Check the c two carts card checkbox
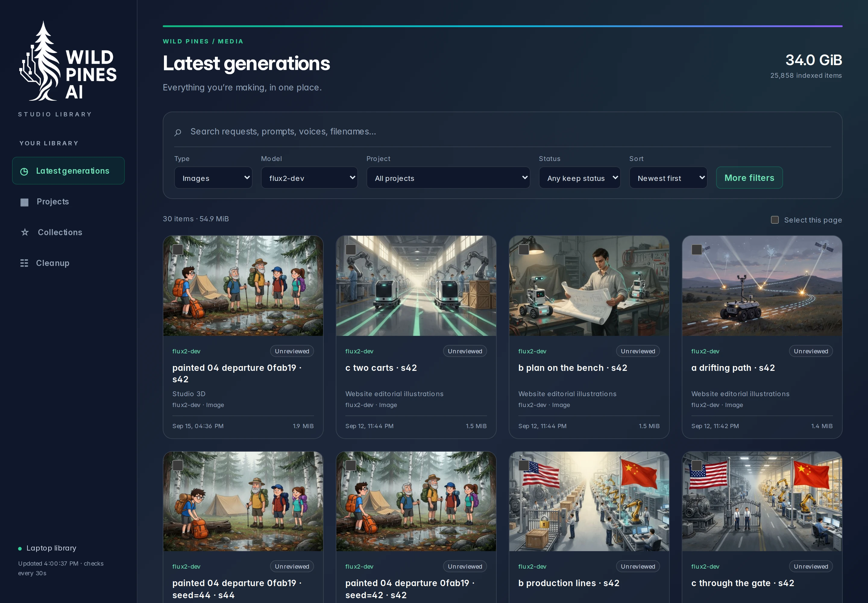This screenshot has width=868, height=603. (x=351, y=249)
